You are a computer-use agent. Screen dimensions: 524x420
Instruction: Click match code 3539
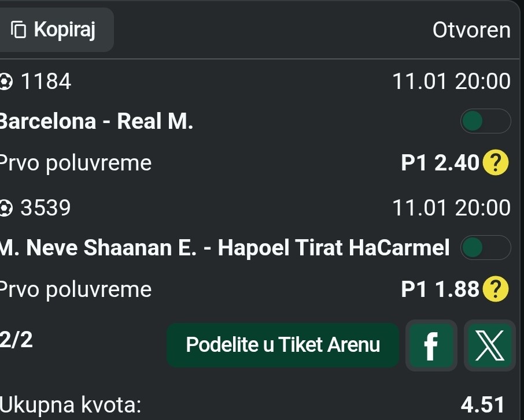click(x=46, y=207)
